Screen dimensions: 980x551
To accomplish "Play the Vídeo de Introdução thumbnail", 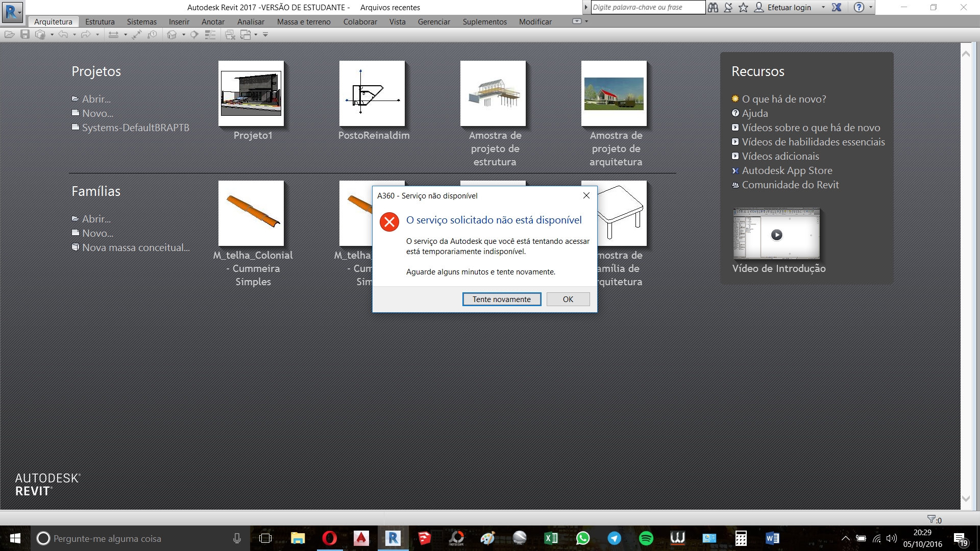I will point(776,235).
